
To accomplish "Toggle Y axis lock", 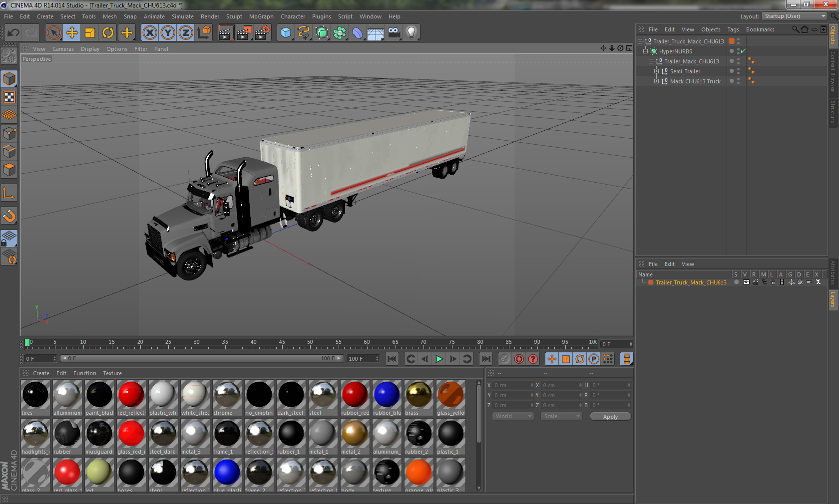I will (x=168, y=33).
